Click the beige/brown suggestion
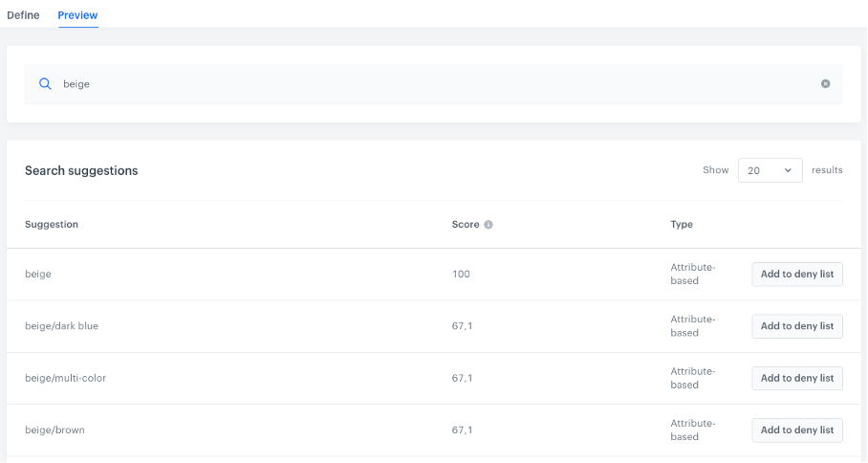Viewport: 868px width, 463px height. [x=54, y=430]
